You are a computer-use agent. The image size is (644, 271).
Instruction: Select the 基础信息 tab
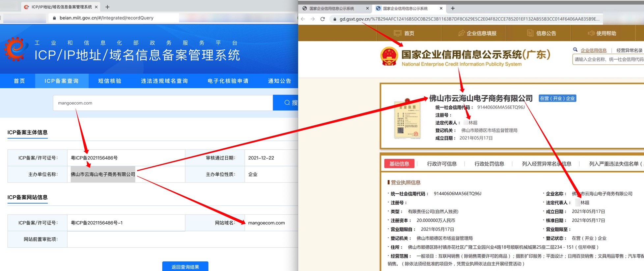[399, 164]
